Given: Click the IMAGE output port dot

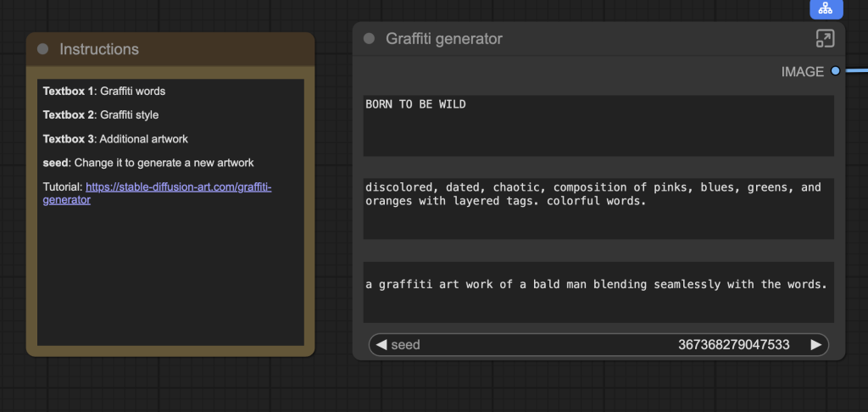Looking at the screenshot, I should tap(835, 71).
